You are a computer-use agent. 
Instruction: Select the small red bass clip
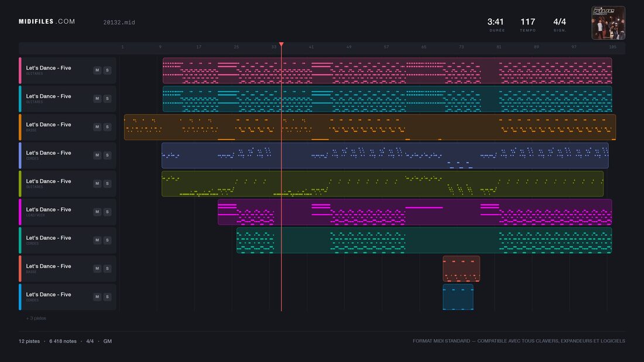click(461, 269)
